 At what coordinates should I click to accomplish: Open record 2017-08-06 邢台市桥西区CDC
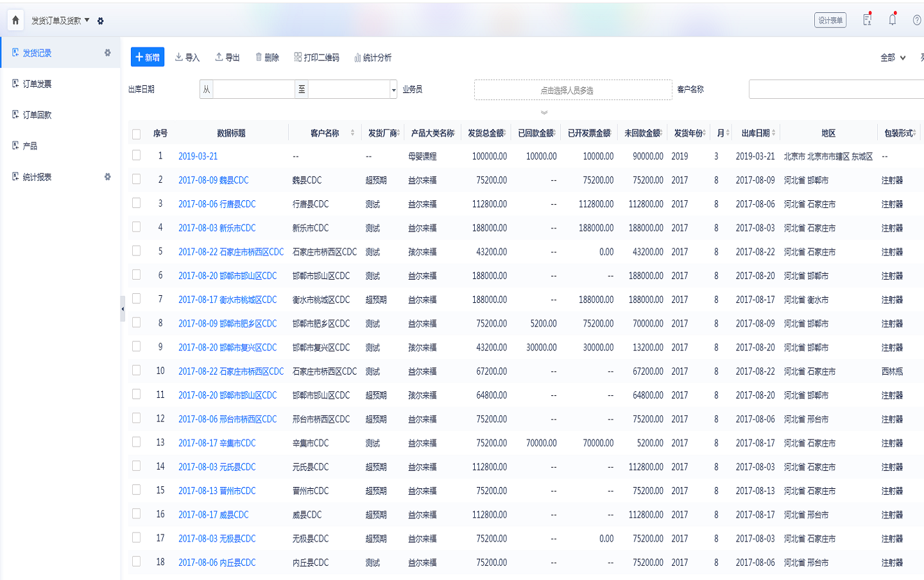pos(227,419)
